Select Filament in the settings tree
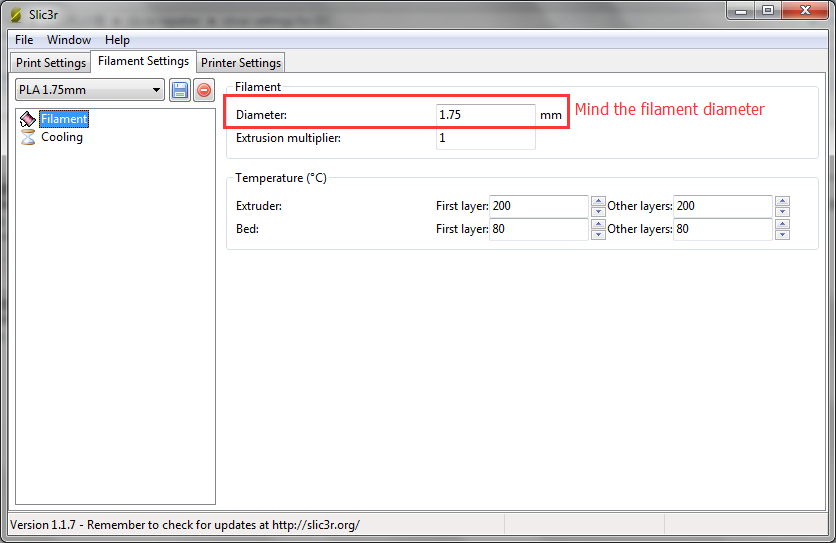The width and height of the screenshot is (836, 543). (x=64, y=119)
